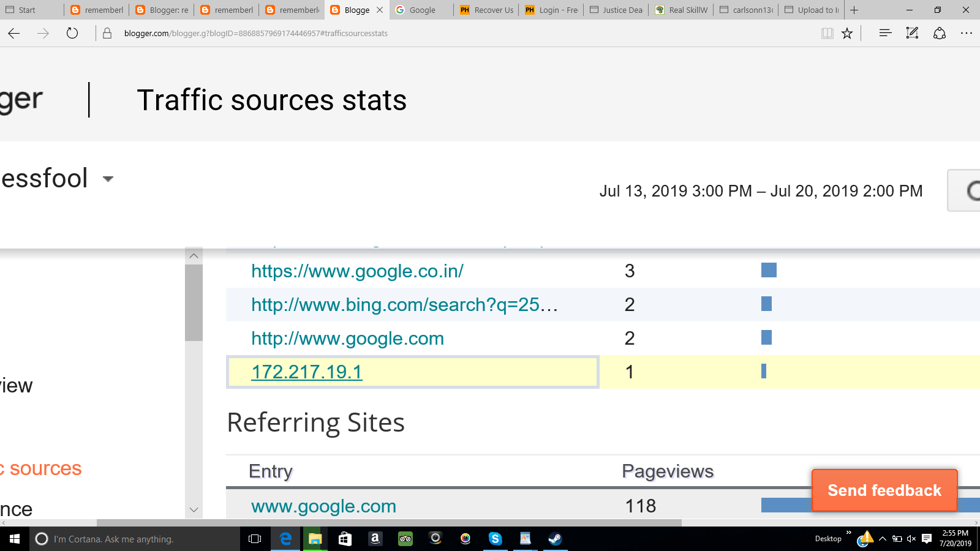Add this page to favorites with the star

pos(847,34)
